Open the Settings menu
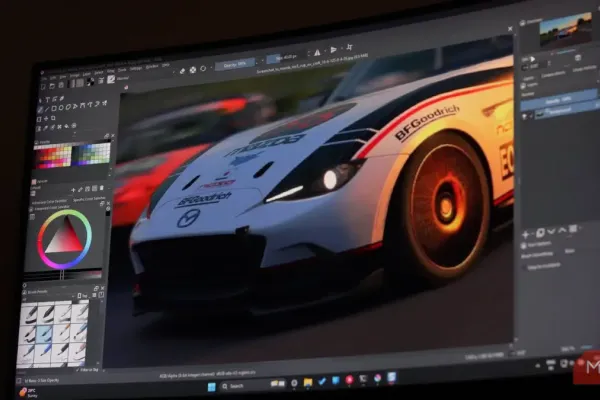 point(135,69)
